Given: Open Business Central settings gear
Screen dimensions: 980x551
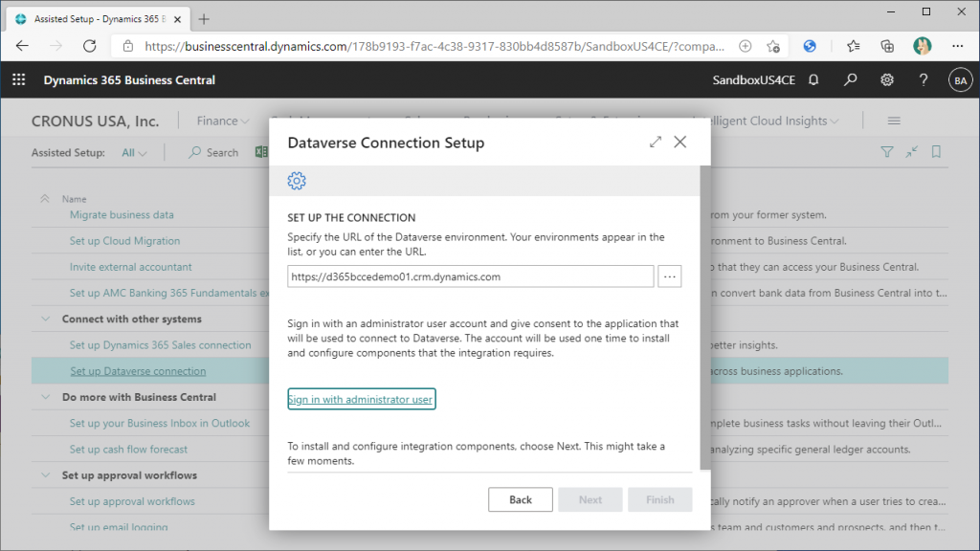Looking at the screenshot, I should (x=887, y=80).
